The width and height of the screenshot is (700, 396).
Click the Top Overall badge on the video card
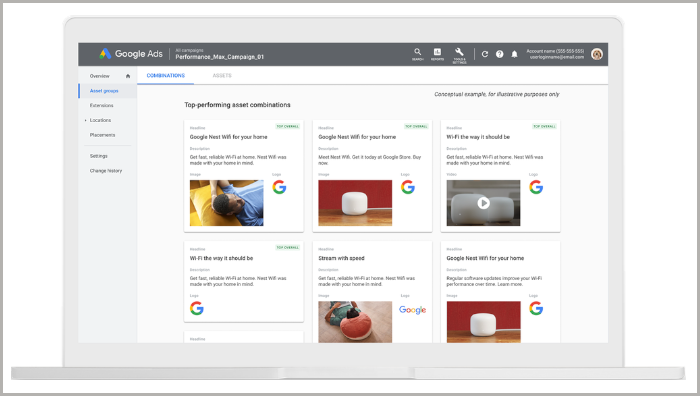pyautogui.click(x=544, y=126)
